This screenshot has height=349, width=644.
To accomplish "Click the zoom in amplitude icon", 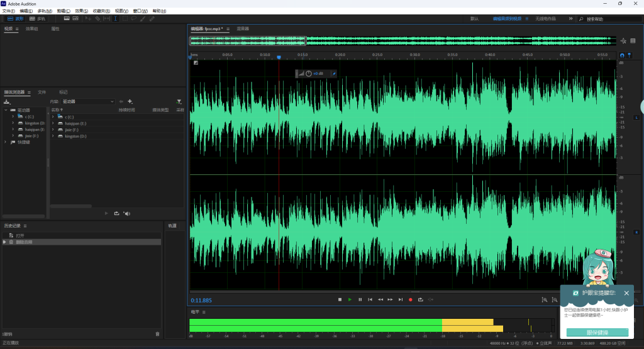I will [545, 300].
